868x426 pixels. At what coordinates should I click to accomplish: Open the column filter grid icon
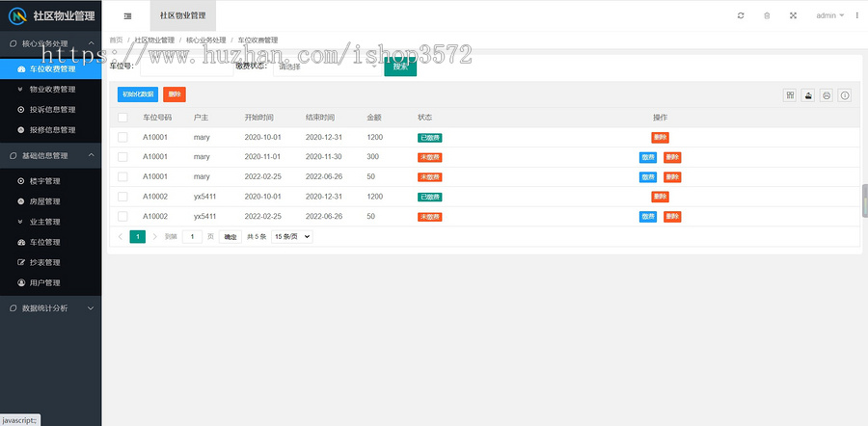[790, 95]
